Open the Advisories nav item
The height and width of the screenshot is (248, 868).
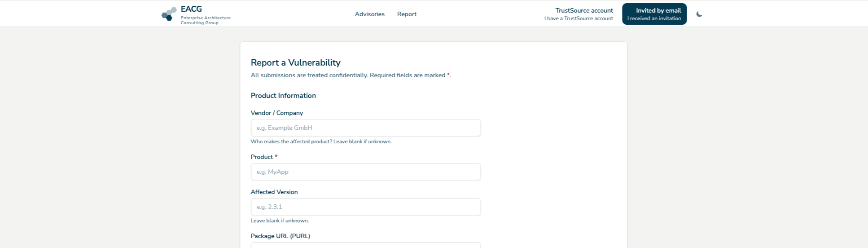pyautogui.click(x=369, y=14)
